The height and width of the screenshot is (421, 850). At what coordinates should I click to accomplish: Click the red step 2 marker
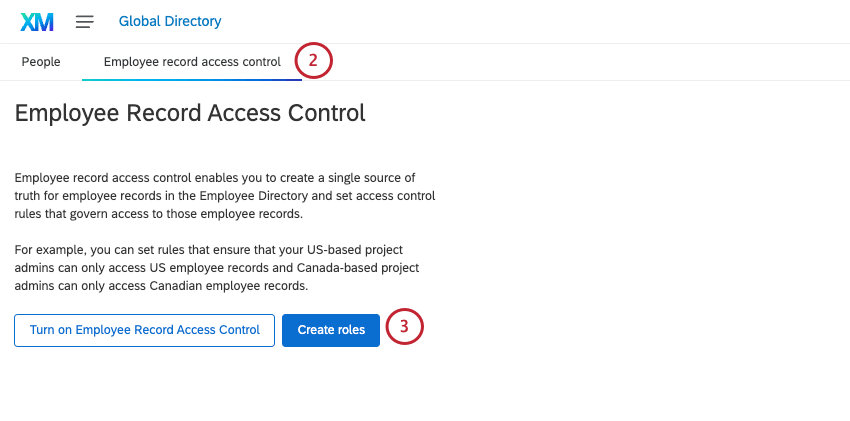tap(313, 61)
